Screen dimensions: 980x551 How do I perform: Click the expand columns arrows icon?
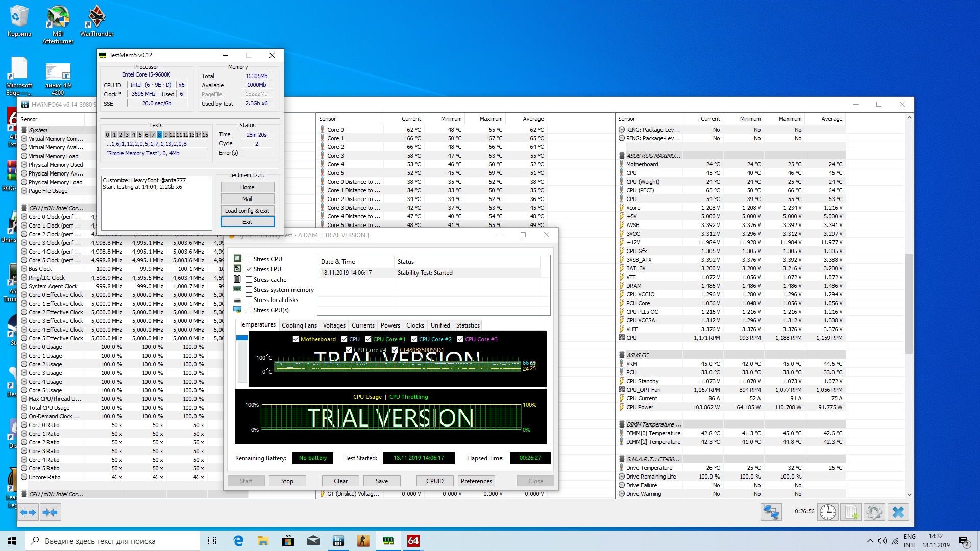pos(29,512)
